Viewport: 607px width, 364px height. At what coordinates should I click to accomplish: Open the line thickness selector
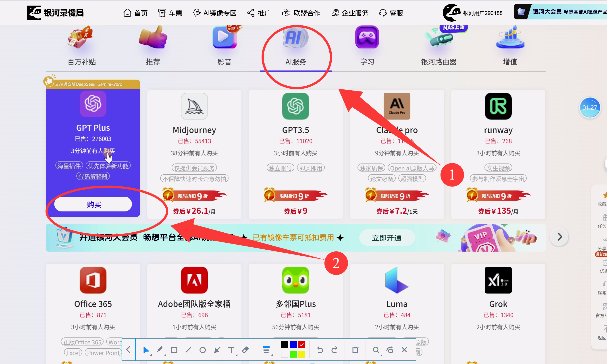click(x=266, y=350)
